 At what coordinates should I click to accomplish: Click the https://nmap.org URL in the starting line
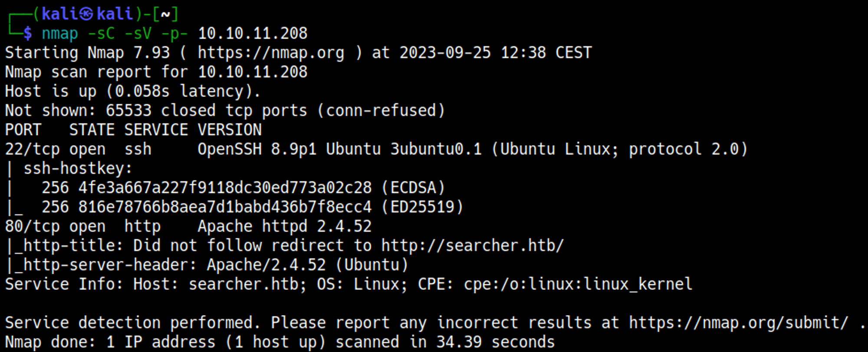271,53
